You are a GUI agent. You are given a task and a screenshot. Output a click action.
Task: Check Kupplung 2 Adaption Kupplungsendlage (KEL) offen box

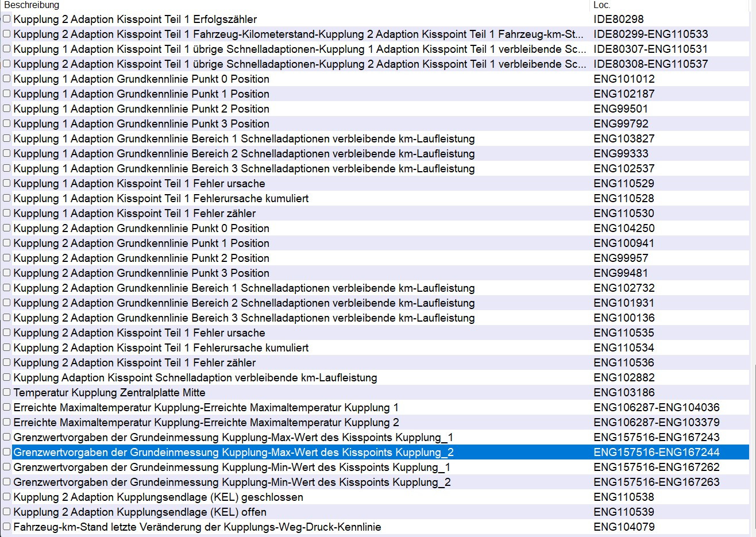[7, 512]
